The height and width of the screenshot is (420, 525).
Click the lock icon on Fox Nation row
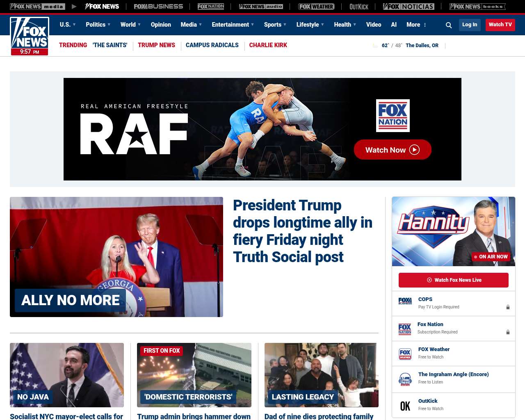coord(508,332)
